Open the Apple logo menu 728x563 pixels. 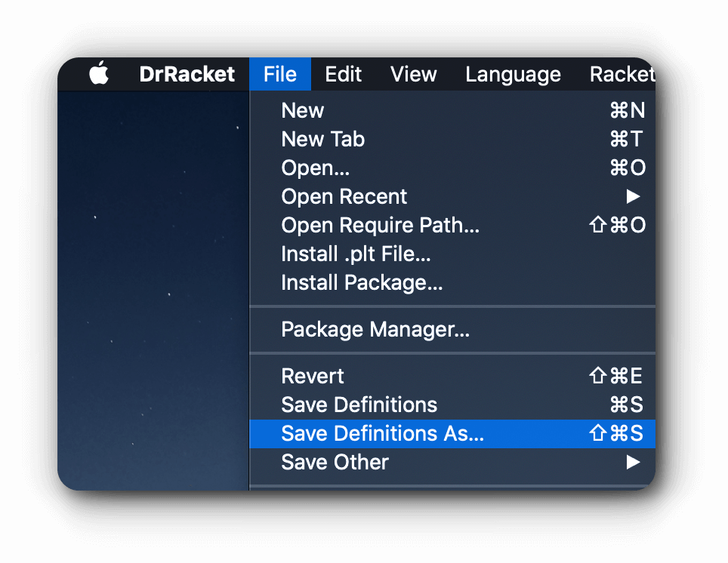point(99,73)
